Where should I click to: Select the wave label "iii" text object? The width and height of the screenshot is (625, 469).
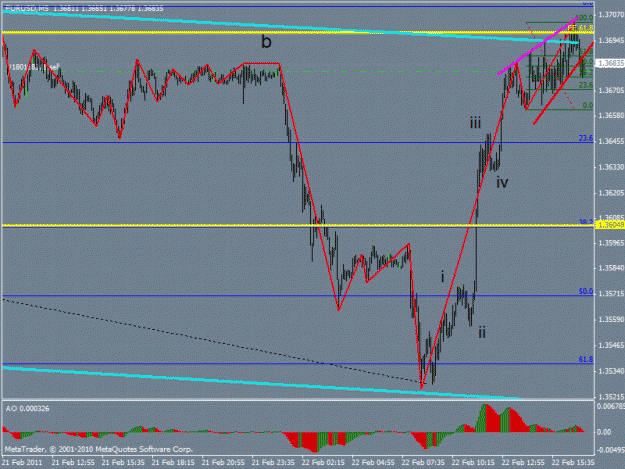(x=475, y=123)
